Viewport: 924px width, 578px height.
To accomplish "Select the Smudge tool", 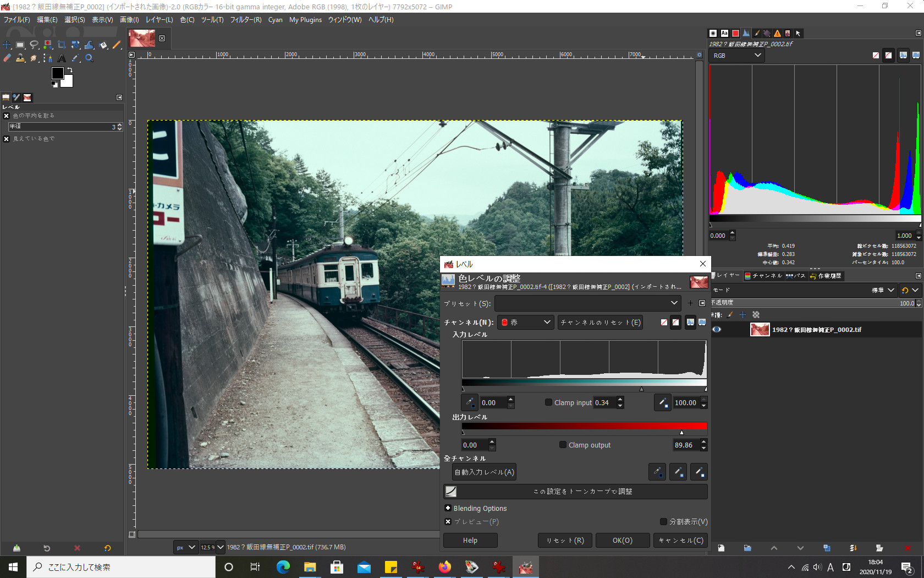I will click(34, 58).
